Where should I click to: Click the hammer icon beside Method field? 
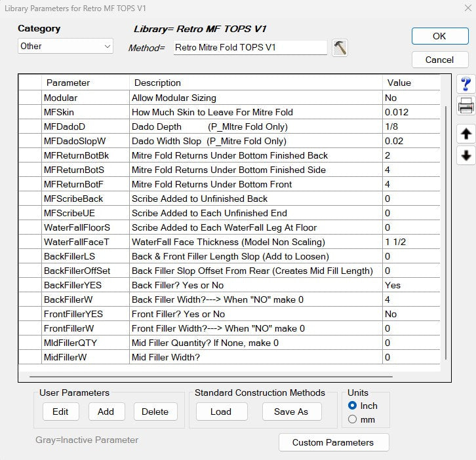(340, 48)
